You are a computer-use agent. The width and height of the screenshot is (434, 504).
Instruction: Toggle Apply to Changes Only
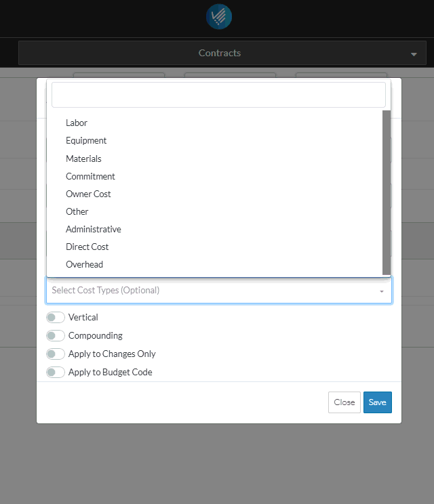tap(56, 354)
